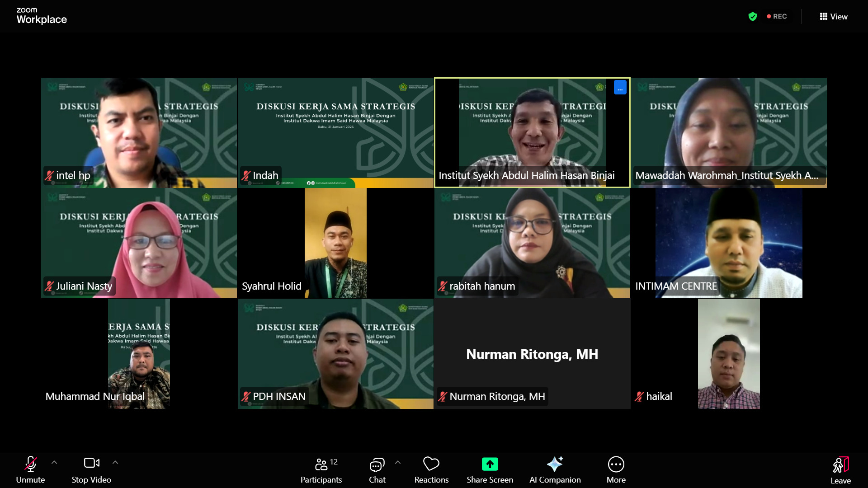Click the muted microphone icon on intel hp's tile
Image resolution: width=868 pixels, height=488 pixels.
(50, 175)
